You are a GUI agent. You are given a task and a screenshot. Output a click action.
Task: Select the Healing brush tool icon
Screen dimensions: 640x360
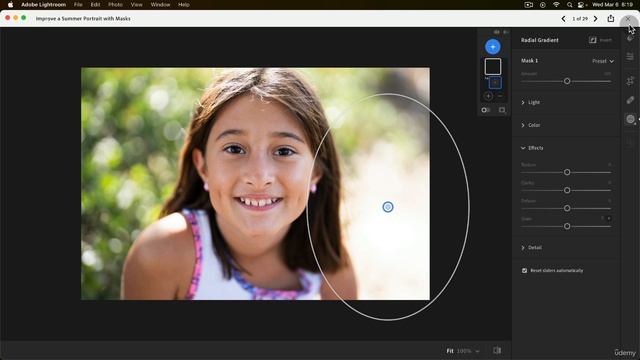point(630,100)
